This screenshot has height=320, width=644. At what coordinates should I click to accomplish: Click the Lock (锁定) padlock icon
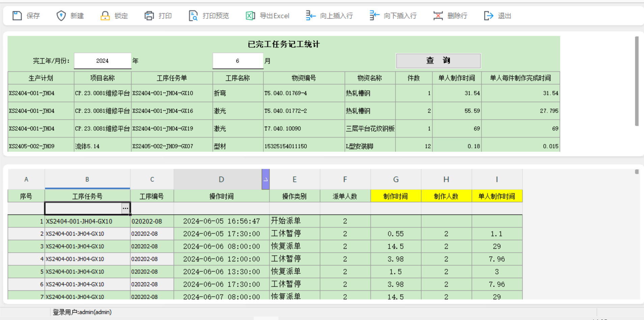pyautogui.click(x=105, y=16)
